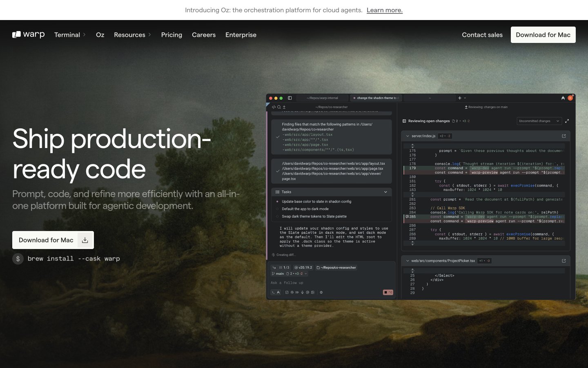Click the v20.19.2 version chip
Viewport: 588px width, 368px height.
point(303,267)
